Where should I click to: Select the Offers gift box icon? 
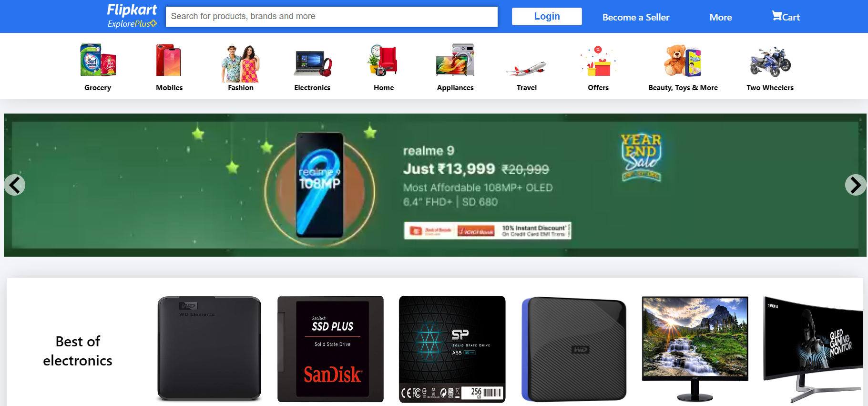pyautogui.click(x=598, y=61)
